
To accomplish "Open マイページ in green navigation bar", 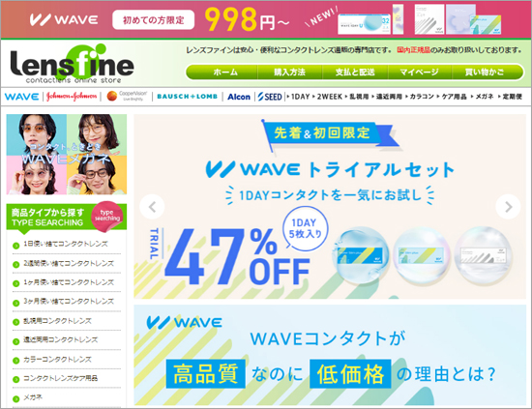I will (x=419, y=73).
